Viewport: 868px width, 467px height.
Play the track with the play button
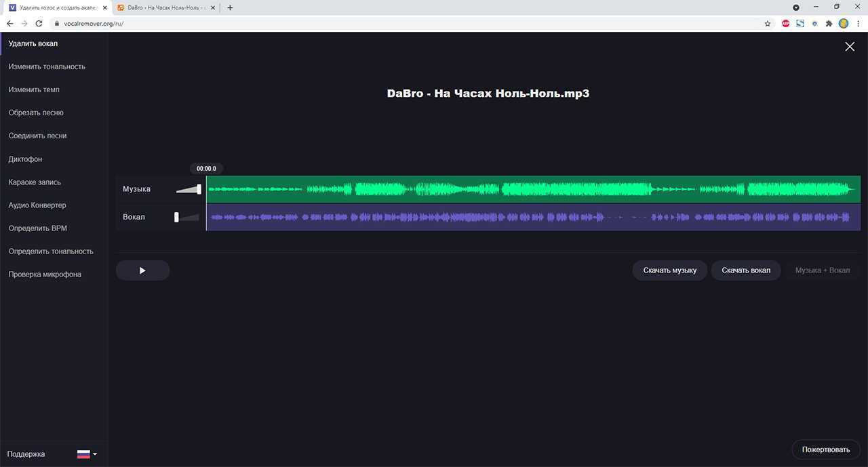[x=142, y=270]
